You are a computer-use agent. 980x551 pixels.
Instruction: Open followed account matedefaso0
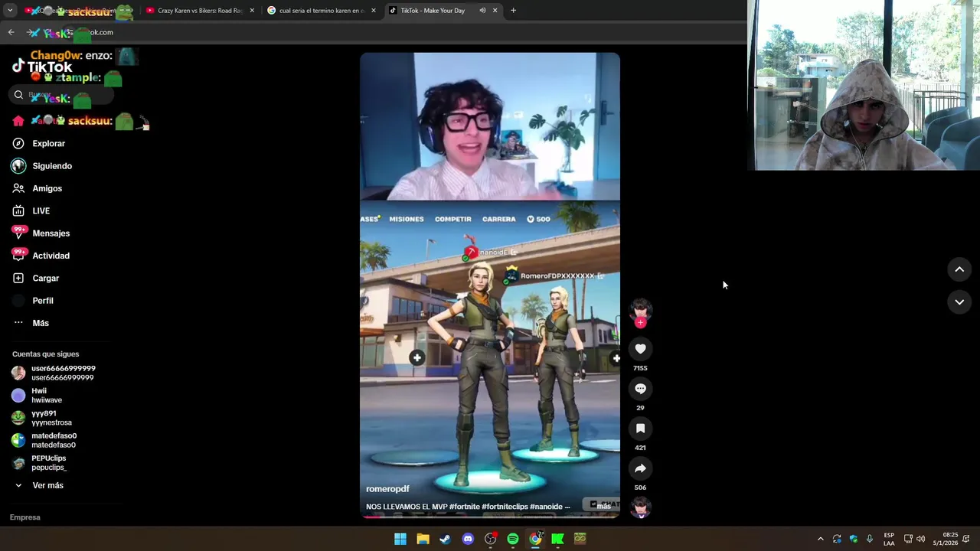click(x=44, y=440)
